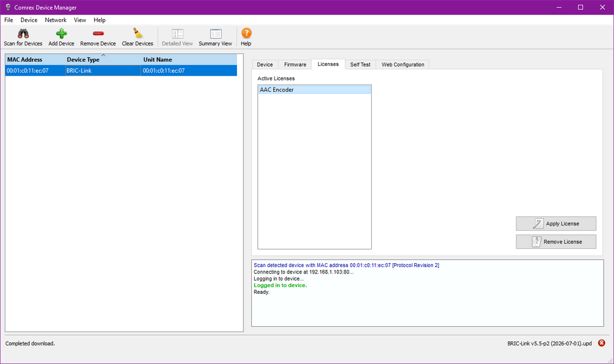Viewport: 614px width, 364px height.
Task: Close the Comrex Device Manager window
Action: pyautogui.click(x=602, y=7)
